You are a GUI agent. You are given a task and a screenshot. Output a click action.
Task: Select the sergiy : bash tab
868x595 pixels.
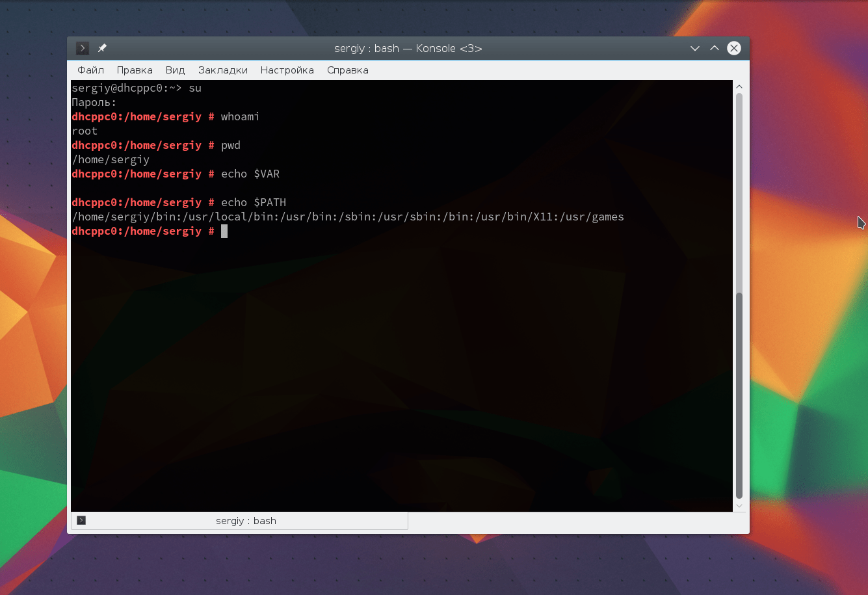click(246, 520)
